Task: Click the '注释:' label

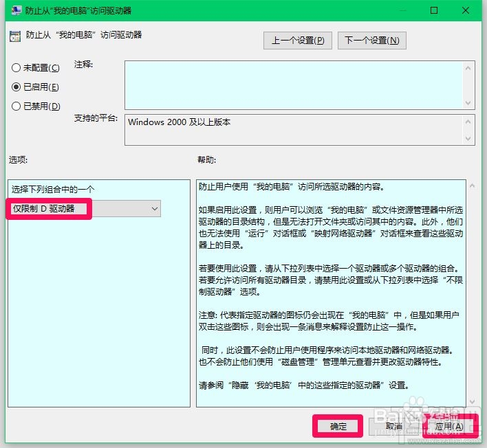Action: click(x=83, y=65)
